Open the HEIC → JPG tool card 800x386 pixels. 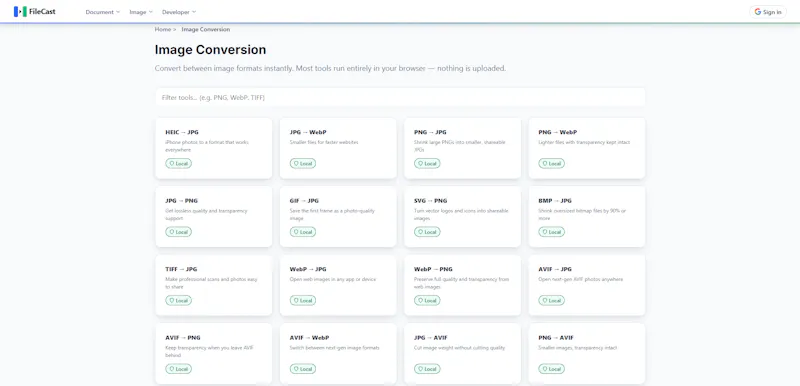tap(214, 148)
